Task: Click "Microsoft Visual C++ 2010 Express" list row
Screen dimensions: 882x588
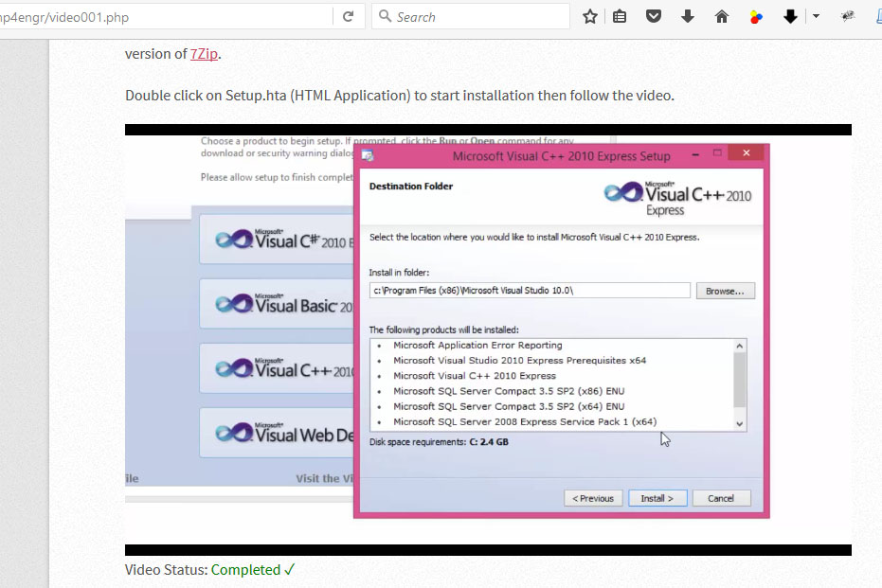Action: tap(475, 376)
